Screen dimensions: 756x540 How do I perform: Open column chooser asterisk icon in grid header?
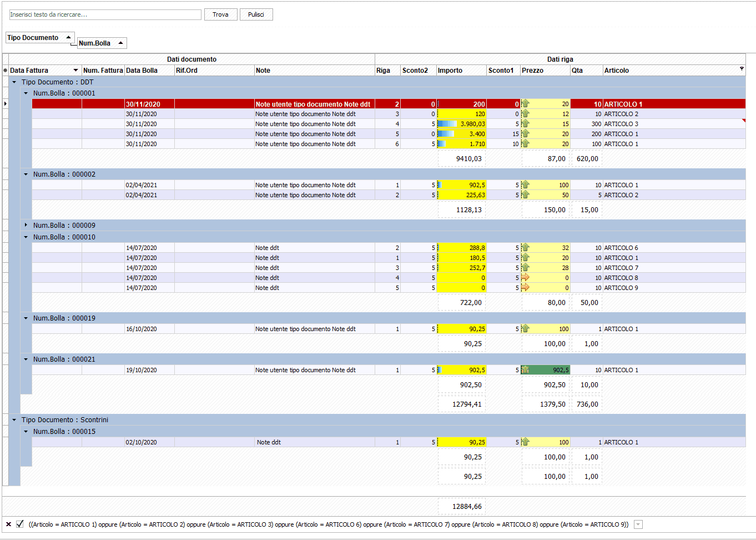click(x=5, y=71)
